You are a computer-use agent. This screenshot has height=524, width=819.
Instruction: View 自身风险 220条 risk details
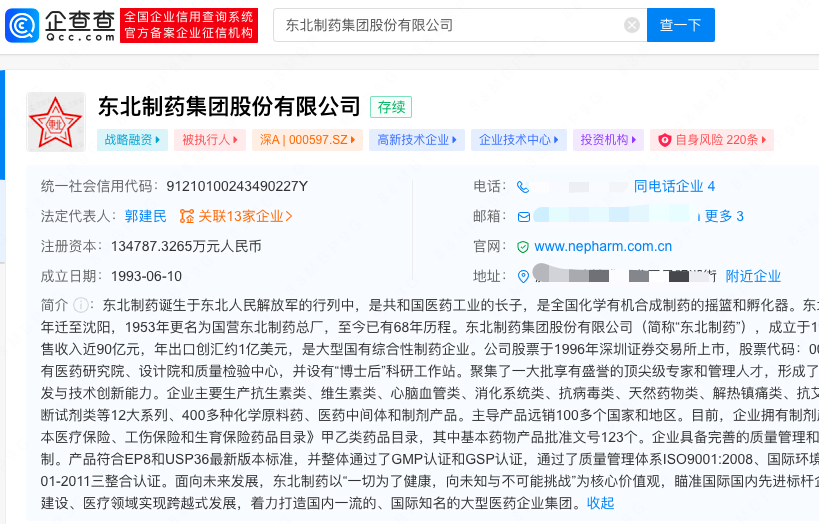[712, 140]
